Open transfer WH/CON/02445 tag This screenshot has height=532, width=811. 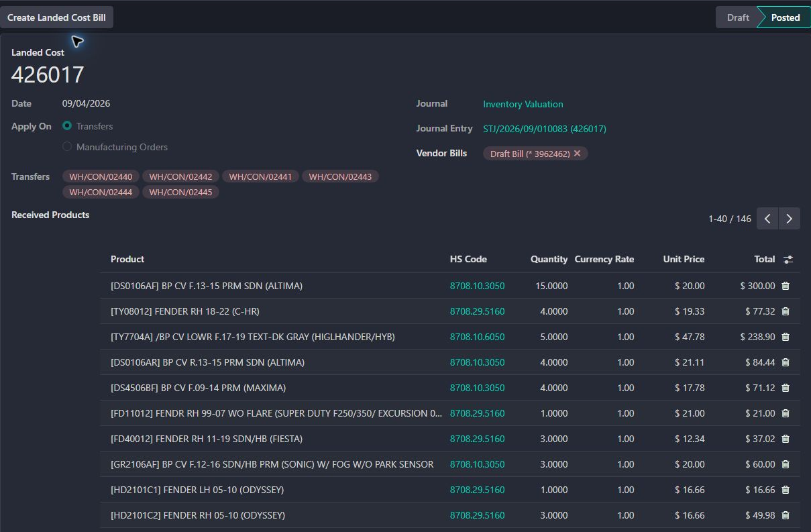[x=180, y=192]
